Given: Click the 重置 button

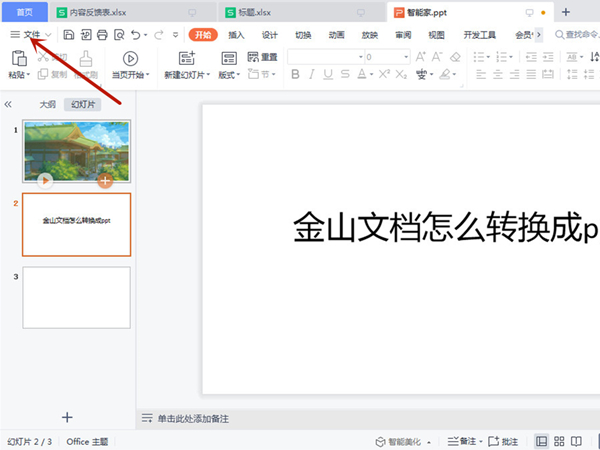Looking at the screenshot, I should pyautogui.click(x=263, y=57).
